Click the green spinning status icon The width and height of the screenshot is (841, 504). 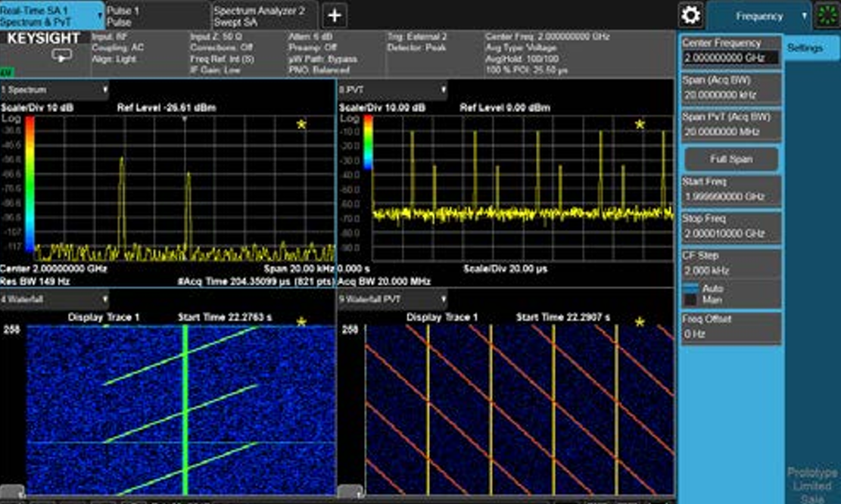pyautogui.click(x=827, y=15)
